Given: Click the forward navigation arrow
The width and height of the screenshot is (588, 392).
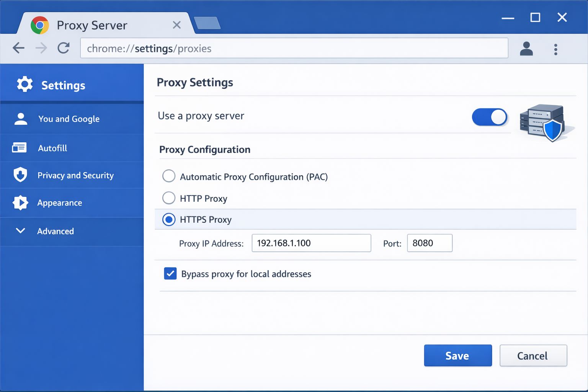Looking at the screenshot, I should pos(41,48).
